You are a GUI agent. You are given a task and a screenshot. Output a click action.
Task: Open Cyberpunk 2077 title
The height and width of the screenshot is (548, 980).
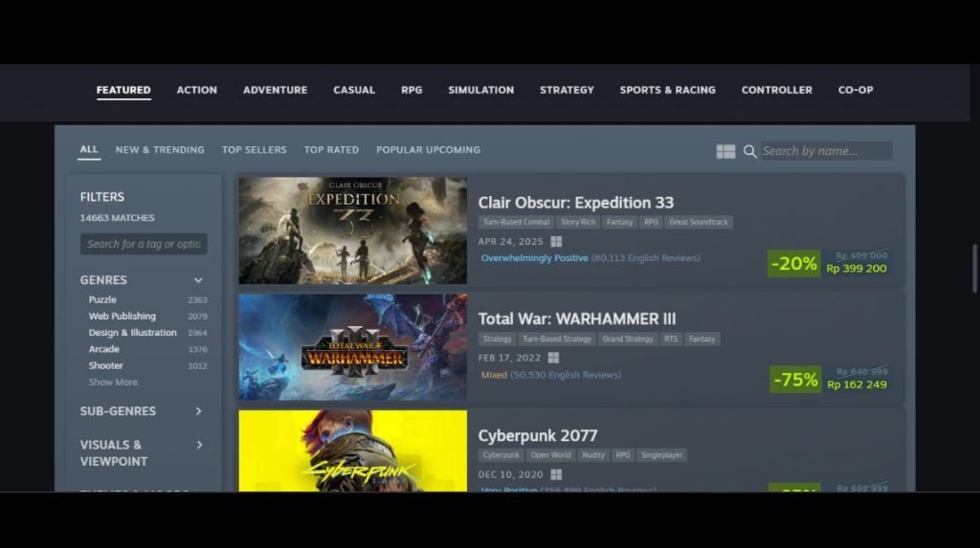(x=538, y=435)
